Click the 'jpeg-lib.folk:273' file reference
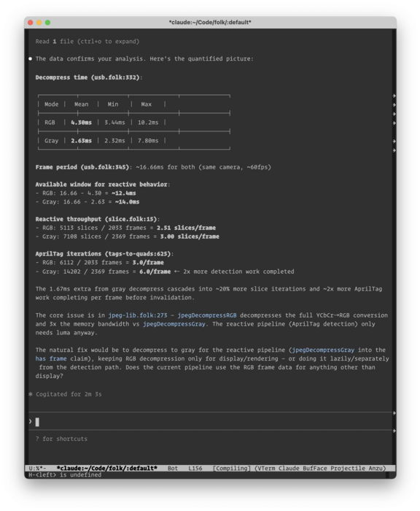This screenshot has width=420, height=511. coord(138,315)
